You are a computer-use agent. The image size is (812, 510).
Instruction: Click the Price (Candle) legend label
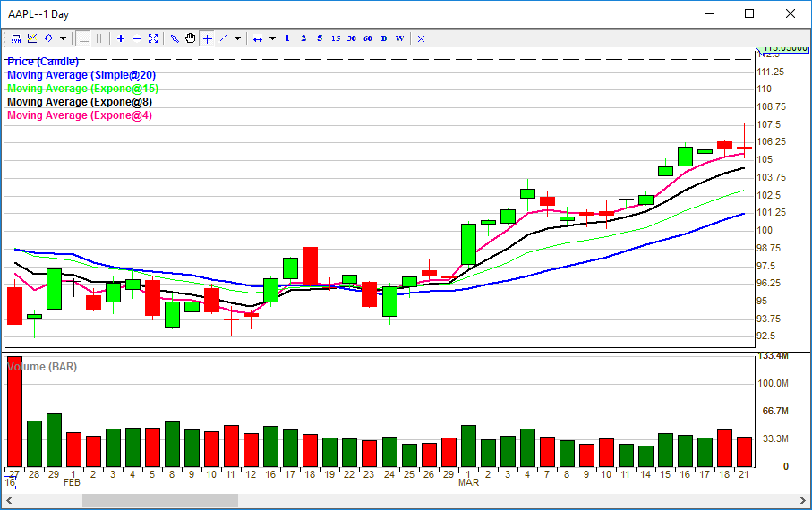click(x=43, y=62)
